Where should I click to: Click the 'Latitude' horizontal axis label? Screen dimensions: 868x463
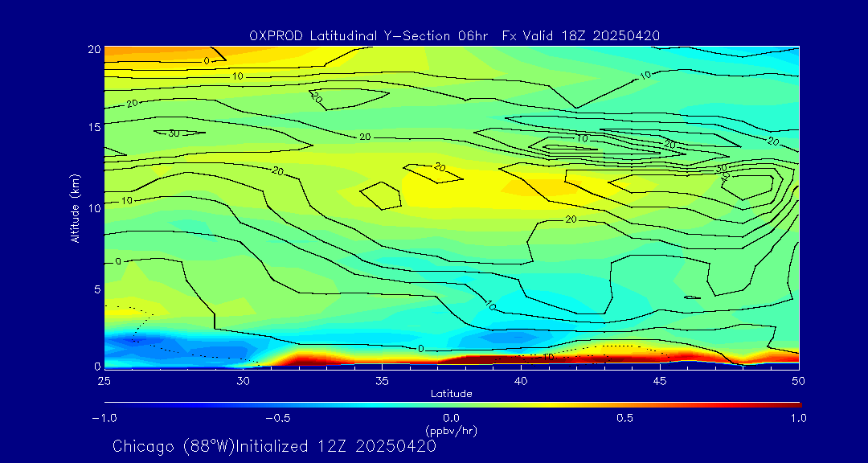(451, 393)
